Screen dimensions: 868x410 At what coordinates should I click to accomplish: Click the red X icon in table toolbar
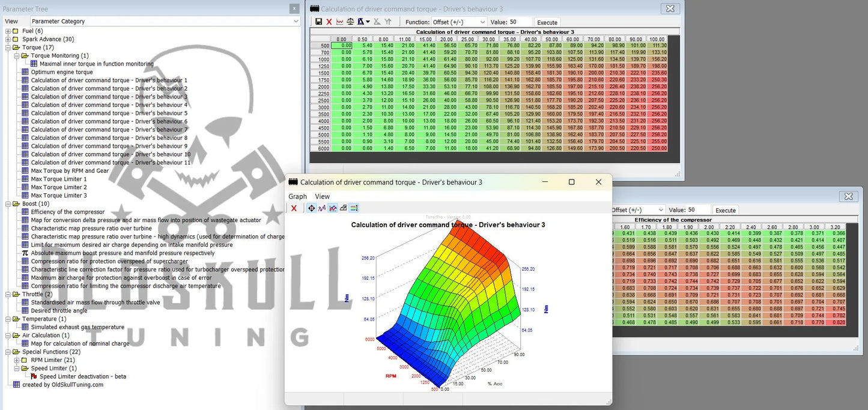tap(329, 22)
